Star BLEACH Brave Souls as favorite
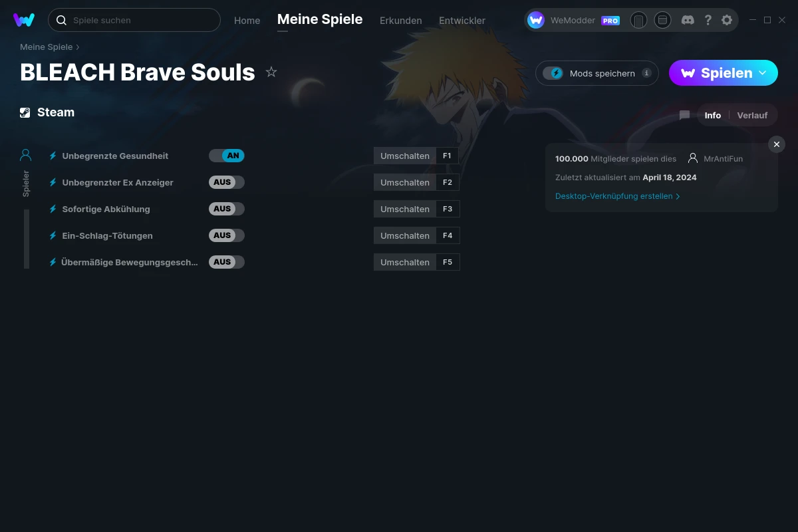This screenshot has width=798, height=532. click(271, 72)
